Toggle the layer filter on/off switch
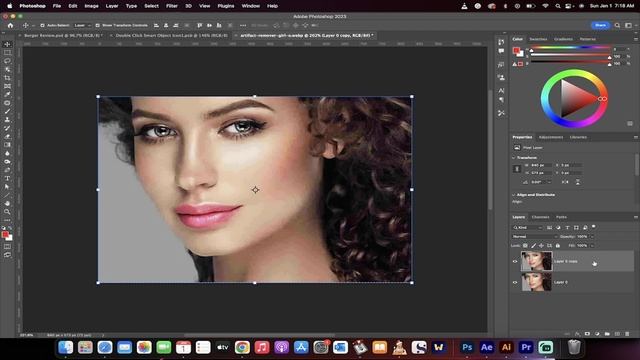The width and height of the screenshot is (640, 360). pyautogui.click(x=594, y=227)
